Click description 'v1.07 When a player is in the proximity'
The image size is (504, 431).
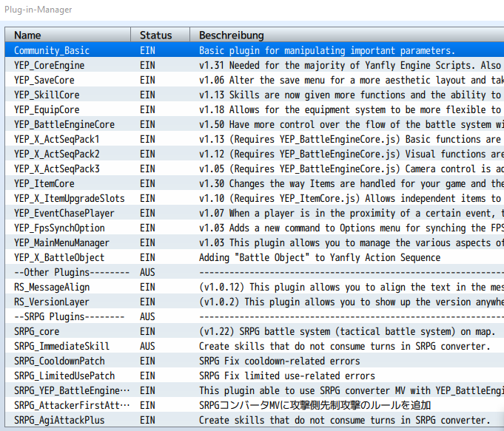pyautogui.click(x=352, y=213)
